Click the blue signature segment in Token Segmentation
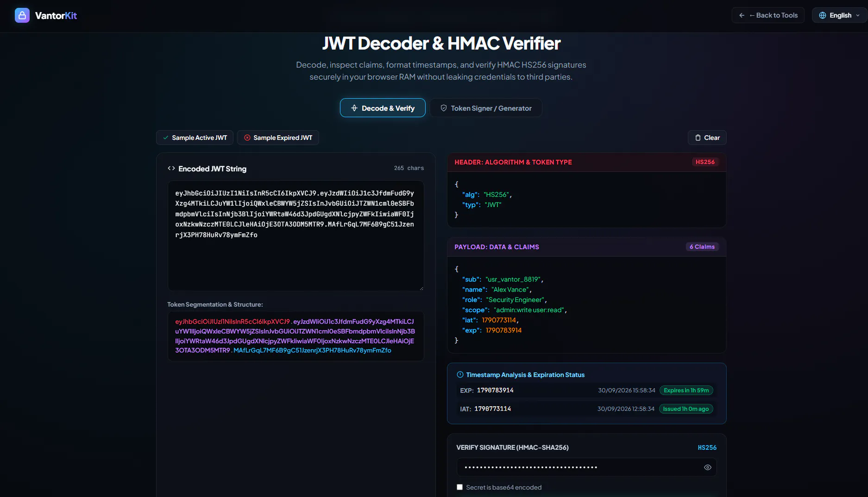 [312, 350]
